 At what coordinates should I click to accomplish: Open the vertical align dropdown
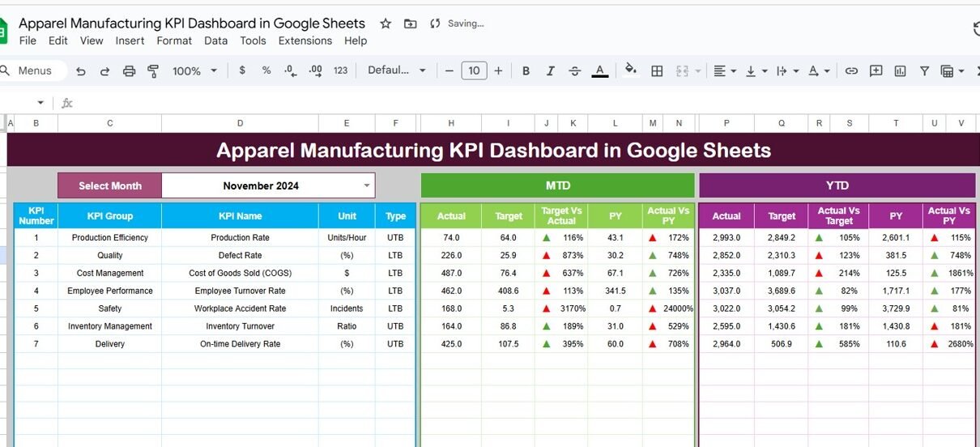click(756, 70)
